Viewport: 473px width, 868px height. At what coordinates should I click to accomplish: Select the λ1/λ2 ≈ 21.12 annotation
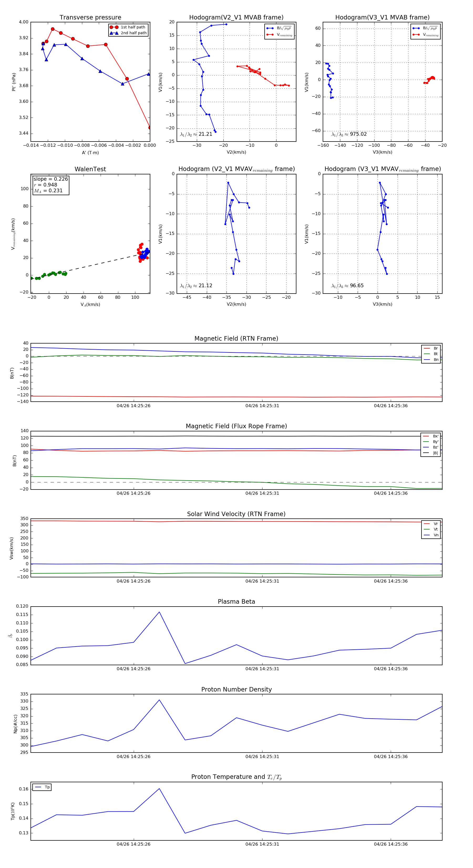(x=196, y=286)
